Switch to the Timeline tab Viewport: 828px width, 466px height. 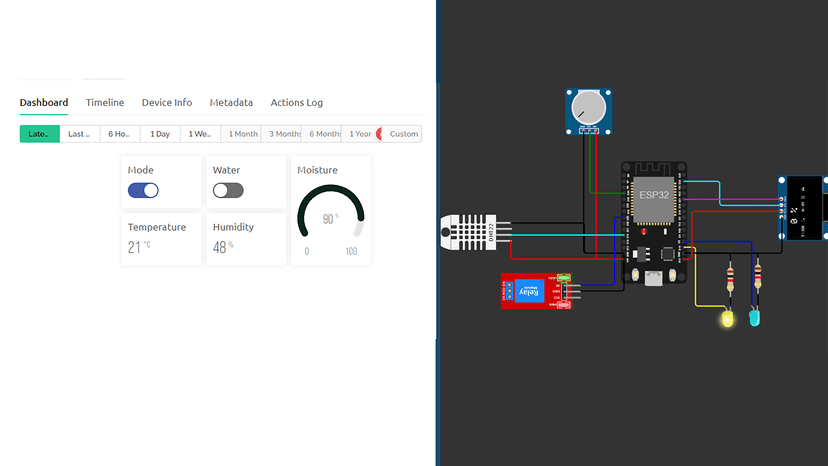pyautogui.click(x=105, y=103)
